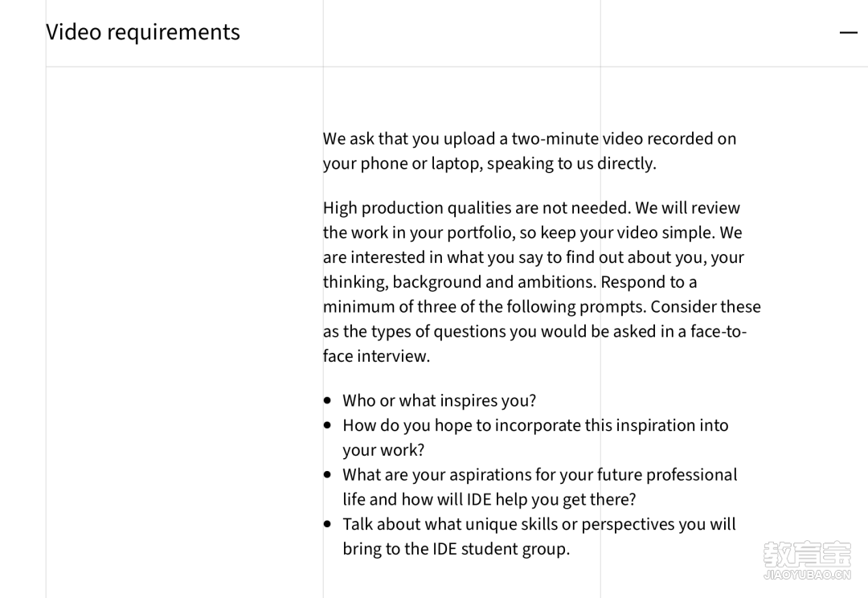Click the second bullet point dot
Viewport: 868px width, 598px height.
pos(328,425)
